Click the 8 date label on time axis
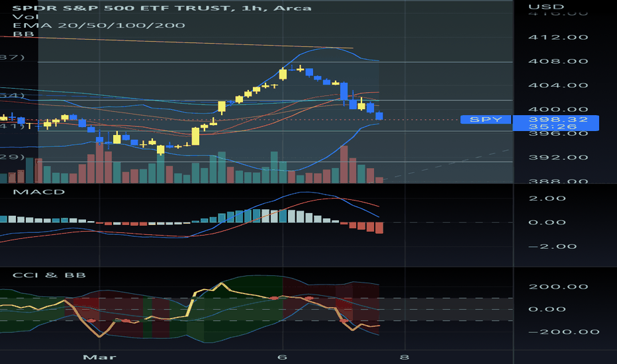The width and height of the screenshot is (617, 364). click(x=404, y=357)
